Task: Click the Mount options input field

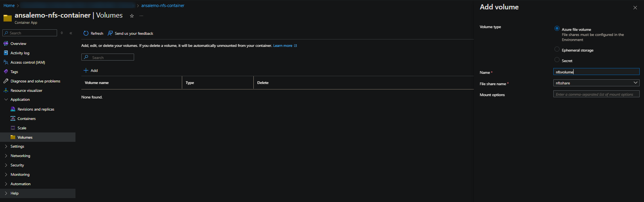Action: [x=596, y=94]
